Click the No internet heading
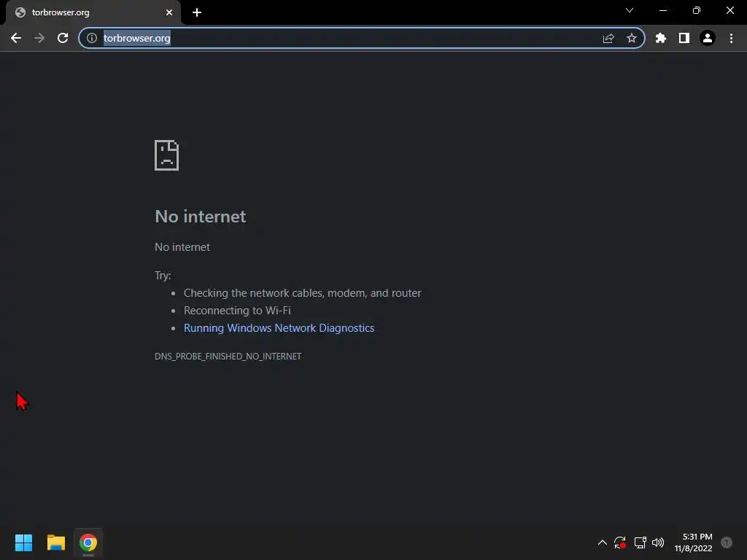 tap(201, 217)
